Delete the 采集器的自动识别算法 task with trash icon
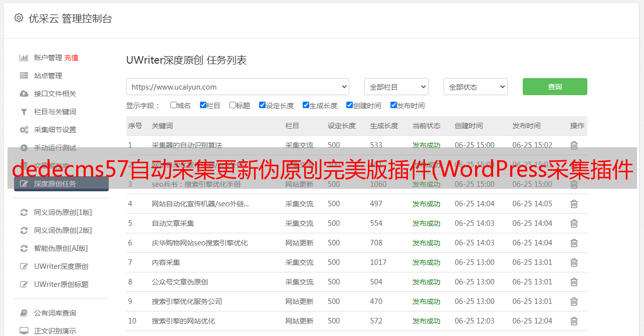The height and width of the screenshot is (336, 644). [x=574, y=145]
